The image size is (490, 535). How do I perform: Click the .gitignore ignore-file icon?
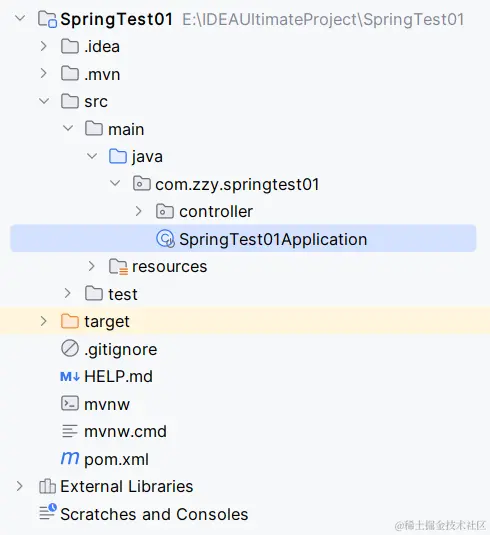pos(70,349)
